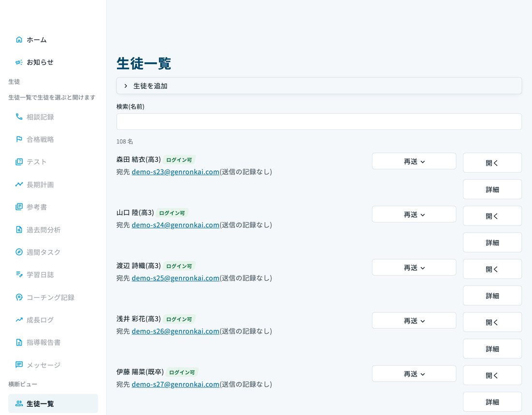Click 開く for 山口 陸
Image resolution: width=532 pixels, height=415 pixels.
tap(492, 216)
